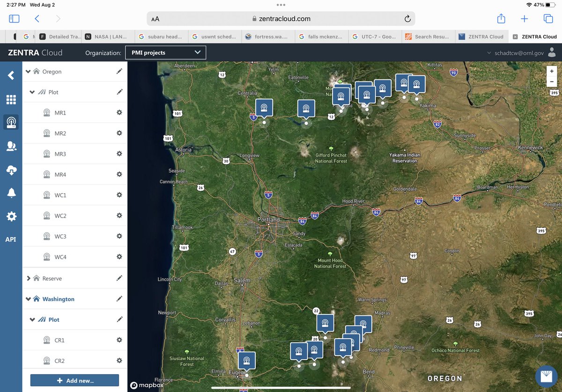Collapse the Oregon site group
Image resolution: width=562 pixels, height=392 pixels.
[x=28, y=72]
